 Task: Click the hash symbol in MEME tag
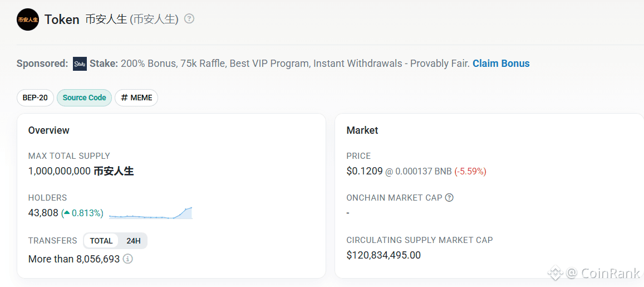click(x=124, y=98)
